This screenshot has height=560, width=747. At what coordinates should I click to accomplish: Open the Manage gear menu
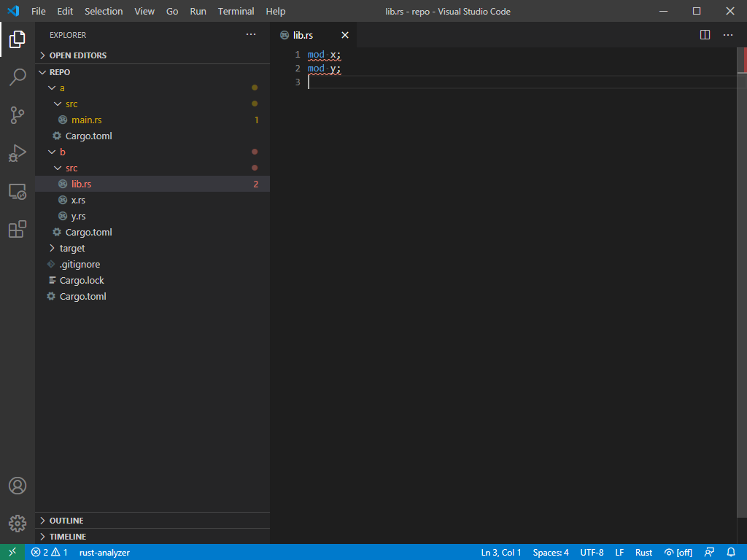[17, 524]
